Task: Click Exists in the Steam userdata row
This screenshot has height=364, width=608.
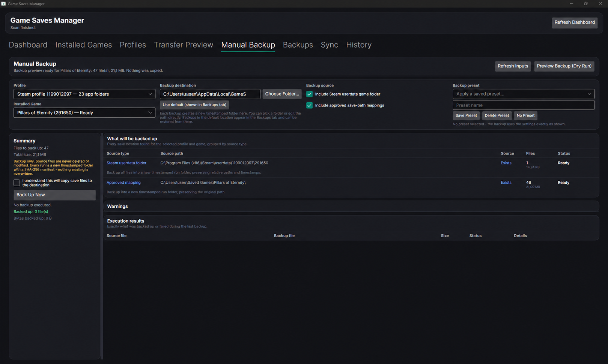Action: pyautogui.click(x=506, y=163)
